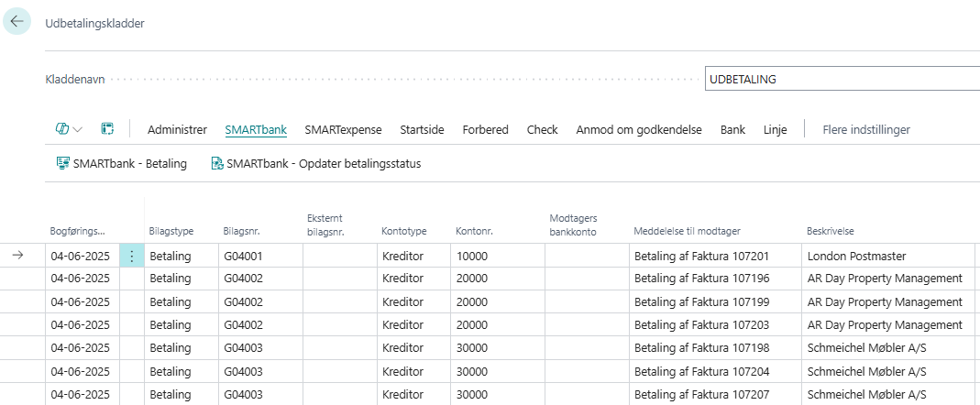Open the Copilot icon in toolbar
The width and height of the screenshot is (980, 405).
[62, 129]
